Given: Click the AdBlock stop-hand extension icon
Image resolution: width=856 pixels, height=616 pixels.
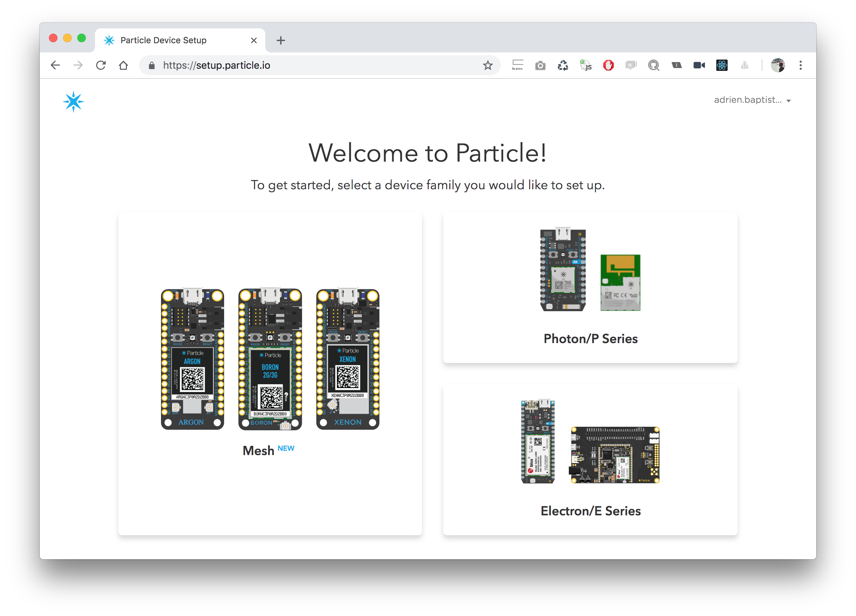Looking at the screenshot, I should (x=608, y=65).
